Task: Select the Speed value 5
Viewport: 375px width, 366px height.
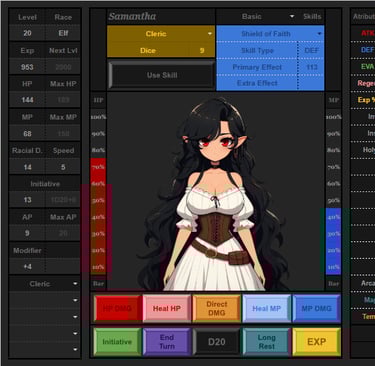Action: [63, 167]
